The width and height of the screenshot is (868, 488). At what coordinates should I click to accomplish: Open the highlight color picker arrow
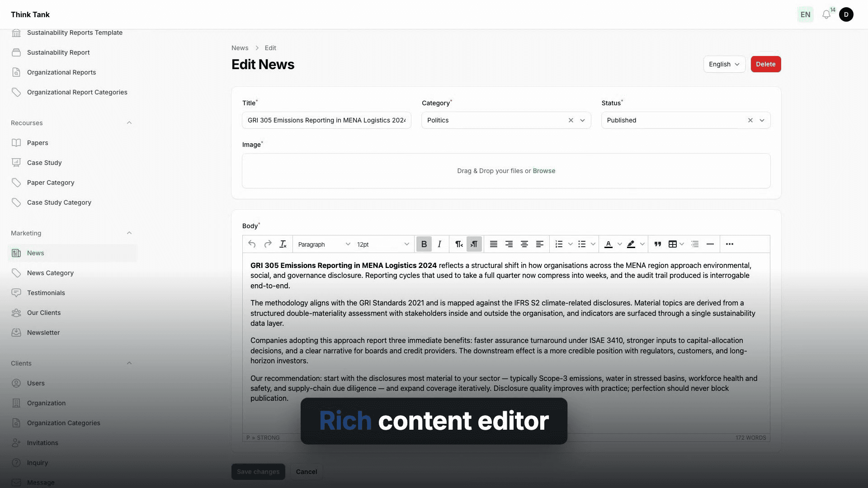pyautogui.click(x=642, y=244)
